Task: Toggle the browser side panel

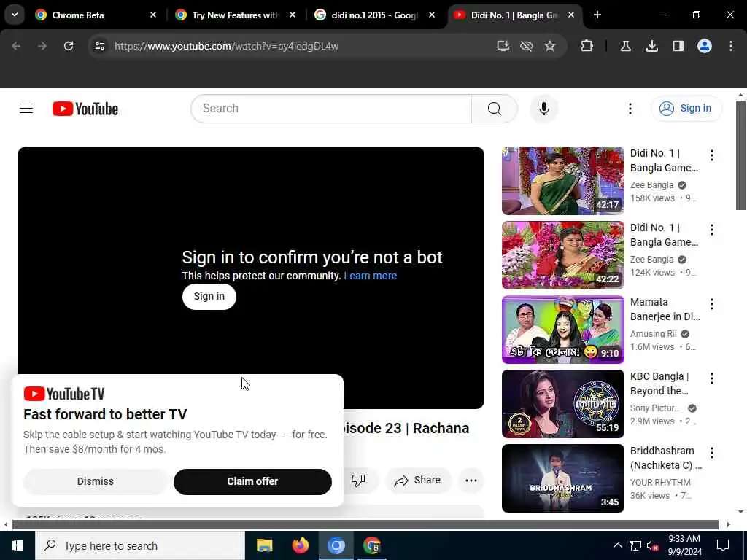Action: click(678, 46)
